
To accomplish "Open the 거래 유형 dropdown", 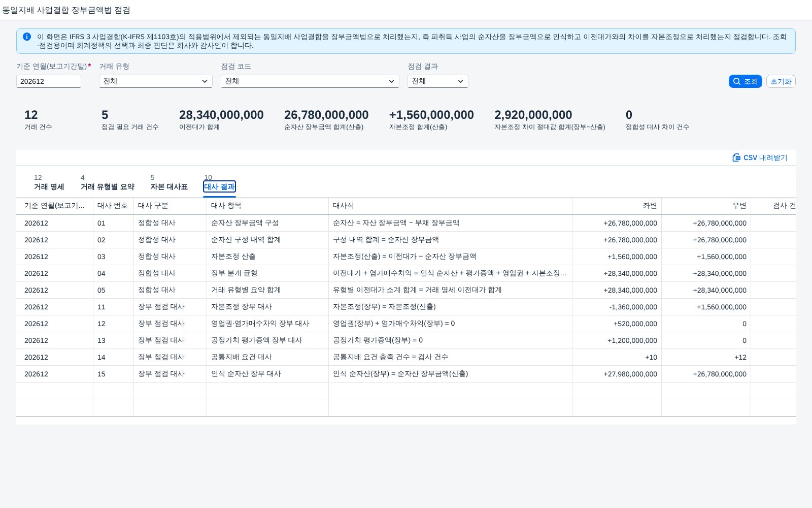I will click(156, 81).
